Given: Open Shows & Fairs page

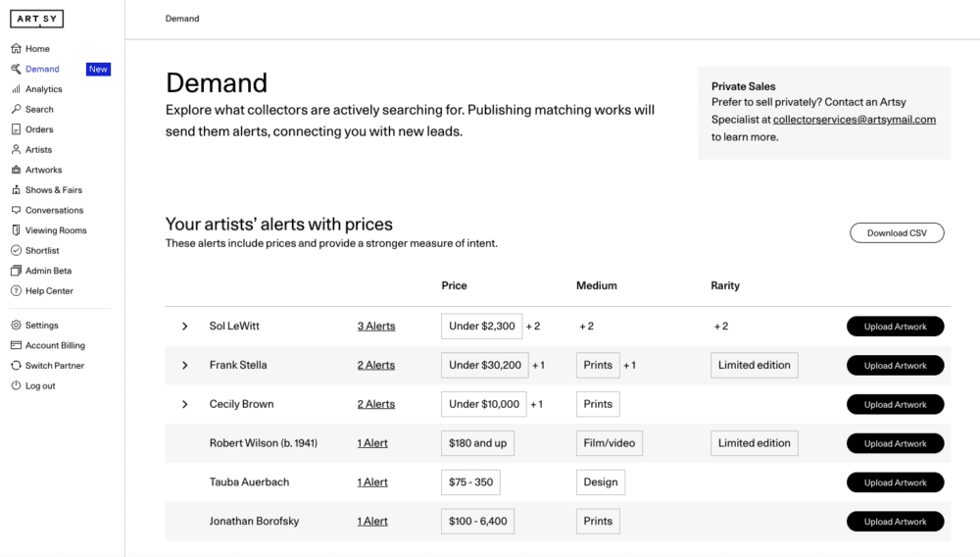Looking at the screenshot, I should (54, 190).
